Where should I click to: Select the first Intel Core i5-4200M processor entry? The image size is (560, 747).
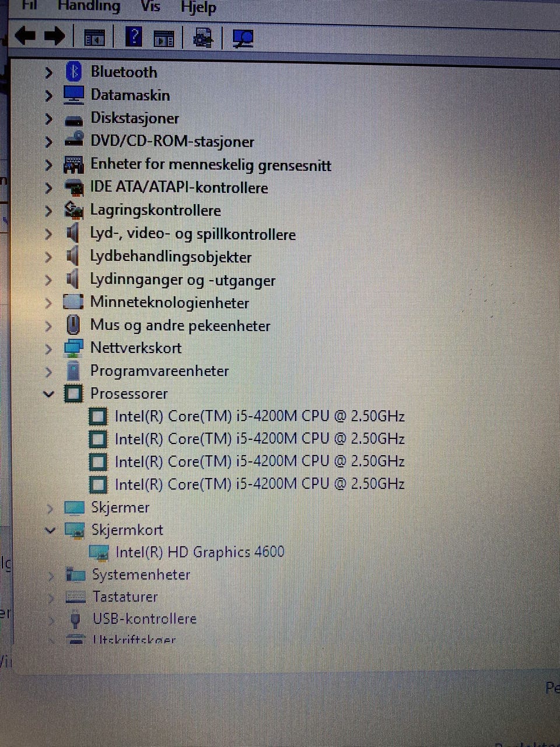tap(260, 416)
